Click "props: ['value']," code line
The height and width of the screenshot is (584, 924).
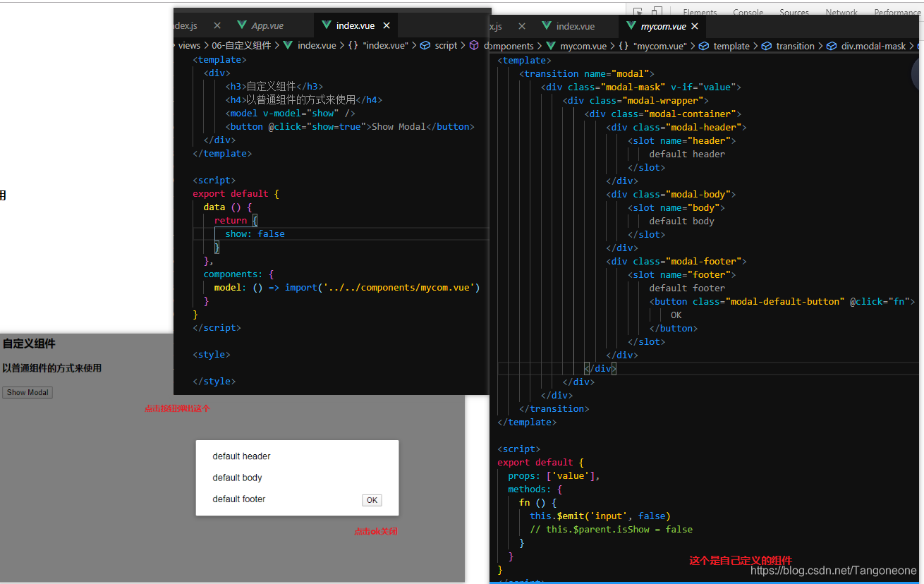[554, 475]
